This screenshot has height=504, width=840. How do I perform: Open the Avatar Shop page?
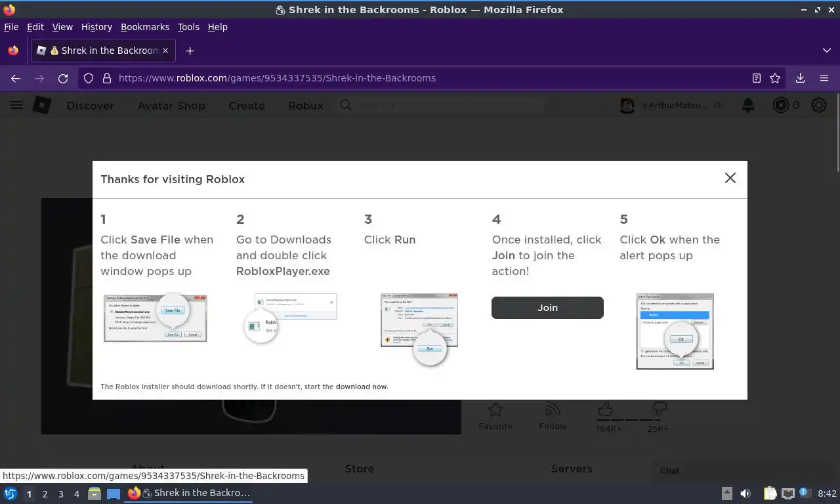[x=171, y=106]
